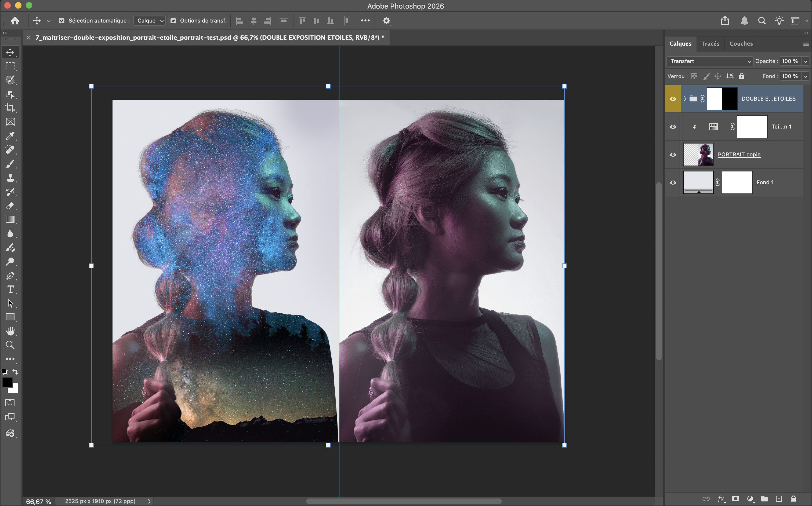Image resolution: width=812 pixels, height=506 pixels.
Task: Select the Hand tool
Action: click(10, 331)
